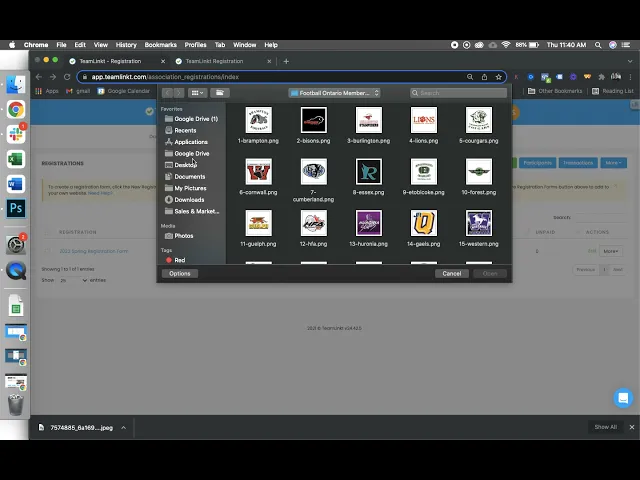
Task: Open the Chrome File menu
Action: [x=61, y=45]
